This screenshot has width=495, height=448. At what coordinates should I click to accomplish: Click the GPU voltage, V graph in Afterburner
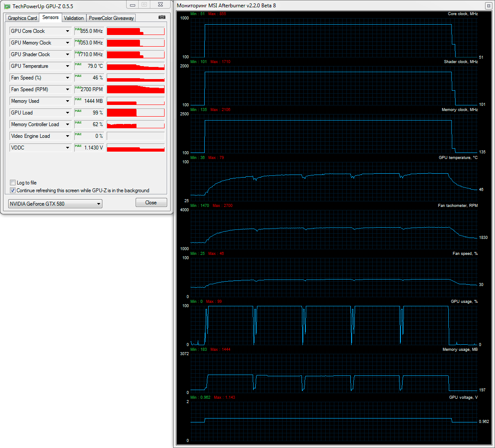pyautogui.click(x=334, y=422)
